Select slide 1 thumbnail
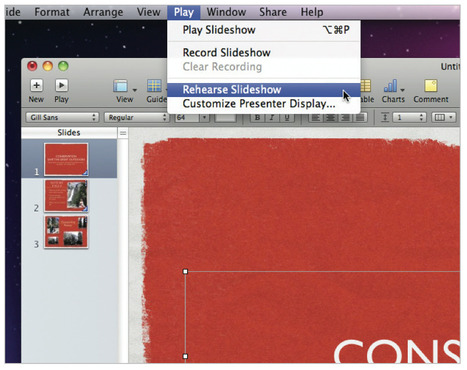Screen dimensions: 467x370 pyautogui.click(x=66, y=159)
